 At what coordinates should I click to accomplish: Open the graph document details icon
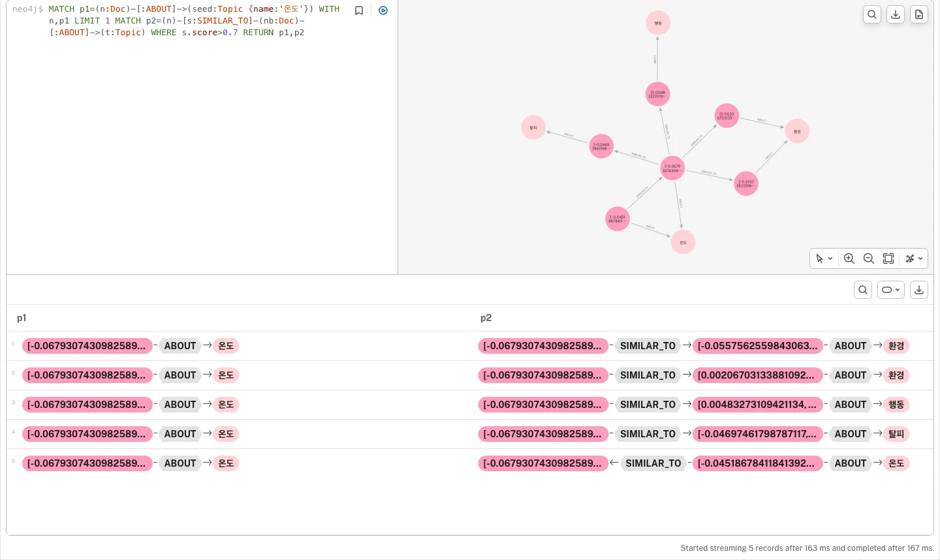(x=919, y=14)
